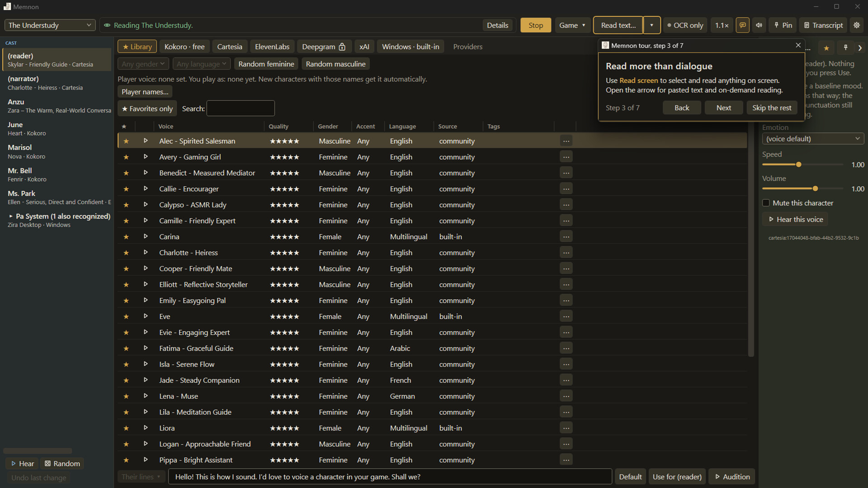
Task: Switch to the Deepgram tab
Action: click(324, 47)
